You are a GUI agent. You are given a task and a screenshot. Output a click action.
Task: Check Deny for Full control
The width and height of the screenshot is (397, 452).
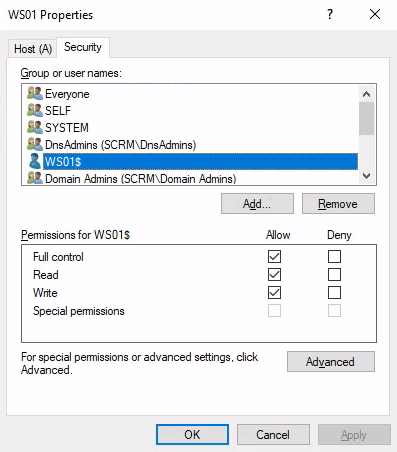pyautogui.click(x=334, y=257)
